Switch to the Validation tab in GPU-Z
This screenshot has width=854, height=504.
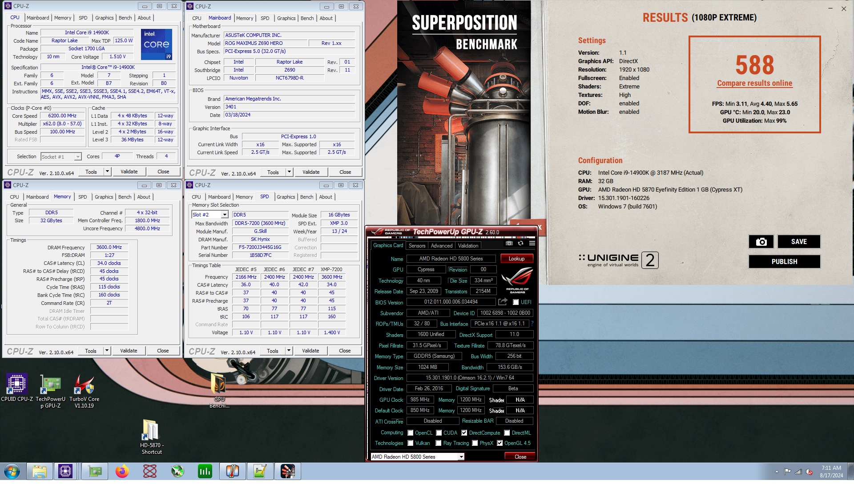[468, 246]
